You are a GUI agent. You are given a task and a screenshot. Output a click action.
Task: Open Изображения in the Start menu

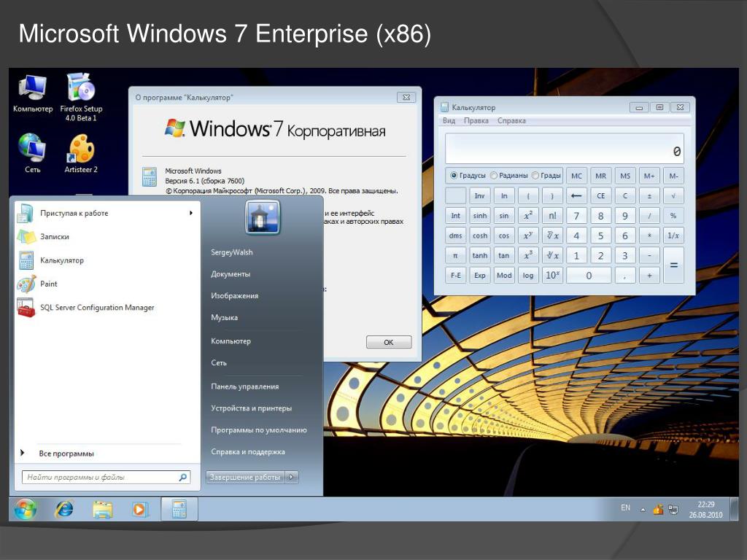point(234,295)
